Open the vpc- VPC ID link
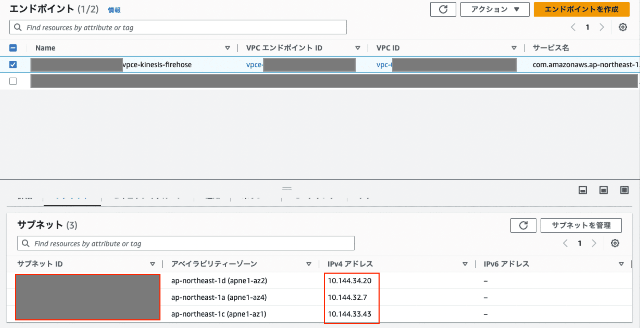The width and height of the screenshot is (644, 328). [384, 65]
